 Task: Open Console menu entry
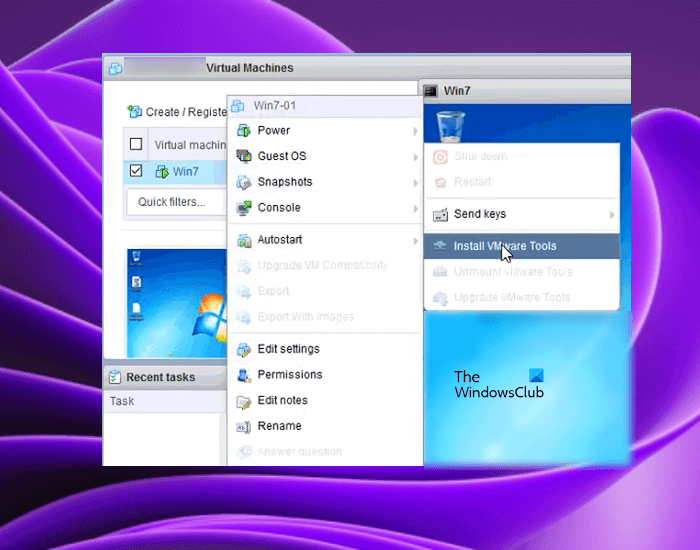pyautogui.click(x=325, y=208)
